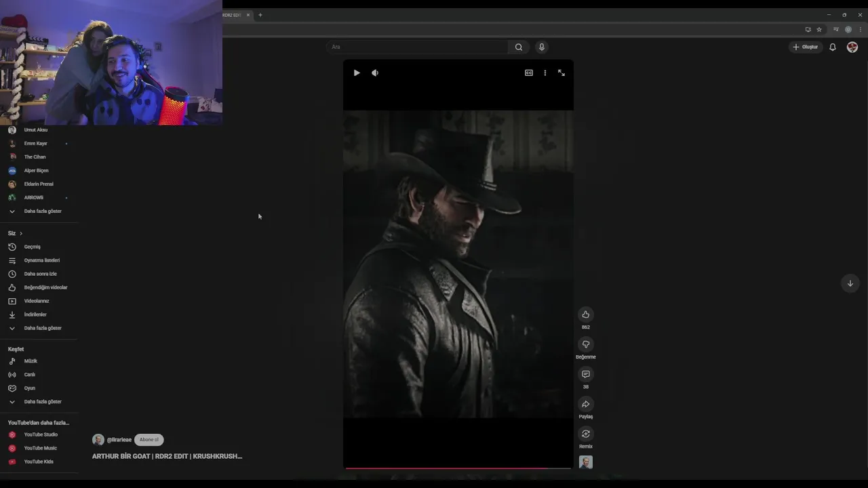Image resolution: width=868 pixels, height=488 pixels.
Task: Play the Shorts video
Action: tap(357, 73)
